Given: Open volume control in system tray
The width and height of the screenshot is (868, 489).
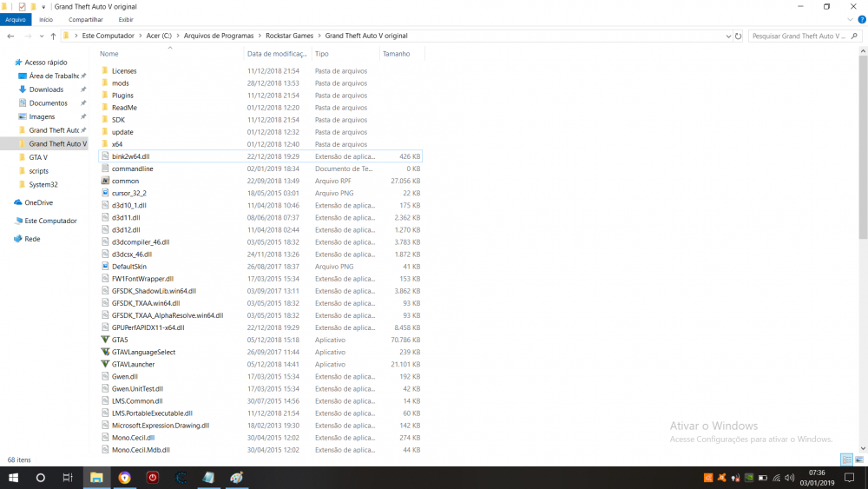Looking at the screenshot, I should coord(789,478).
